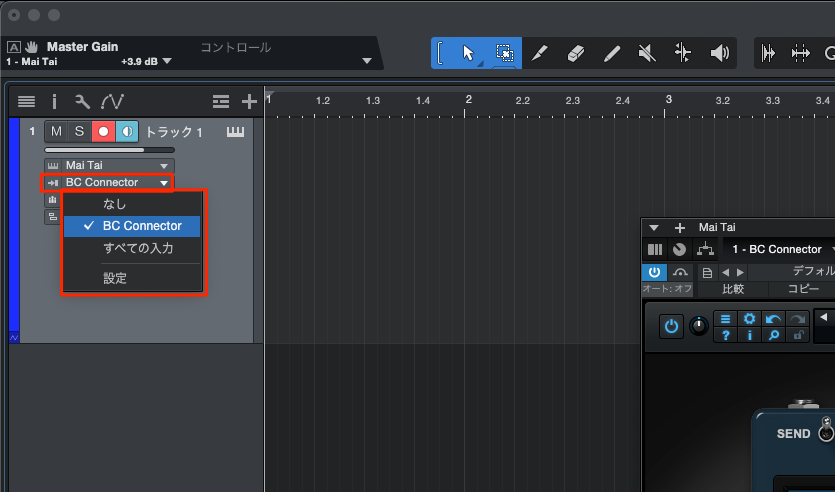Expand the Mai Tai window menu triangle
Viewport: 835px width, 492px height.
pyautogui.click(x=653, y=228)
